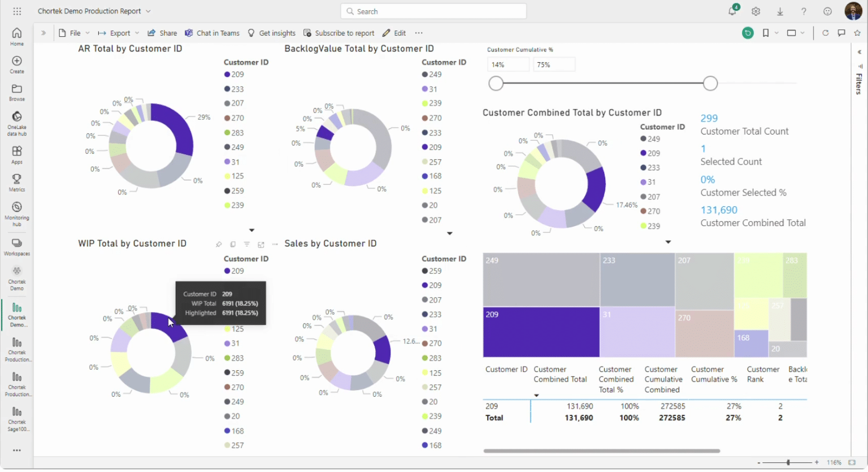Click the download icon in the header
Screen dimensions: 868x472
(x=780, y=11)
